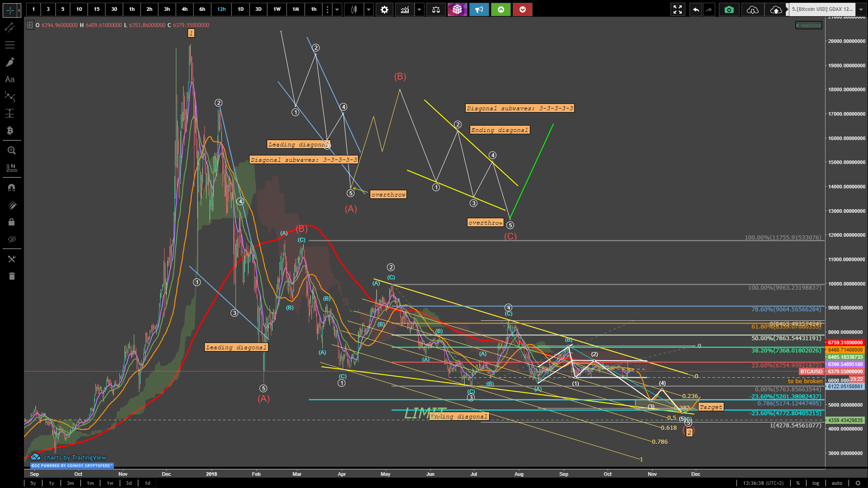The width and height of the screenshot is (868, 488).
Task: Expand the chart style dropdown arrow
Action: [368, 9]
